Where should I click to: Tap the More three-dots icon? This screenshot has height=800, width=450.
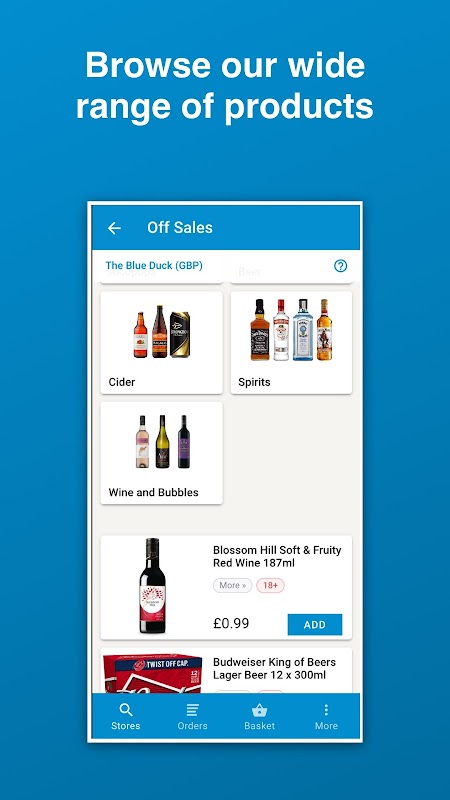coord(326,710)
